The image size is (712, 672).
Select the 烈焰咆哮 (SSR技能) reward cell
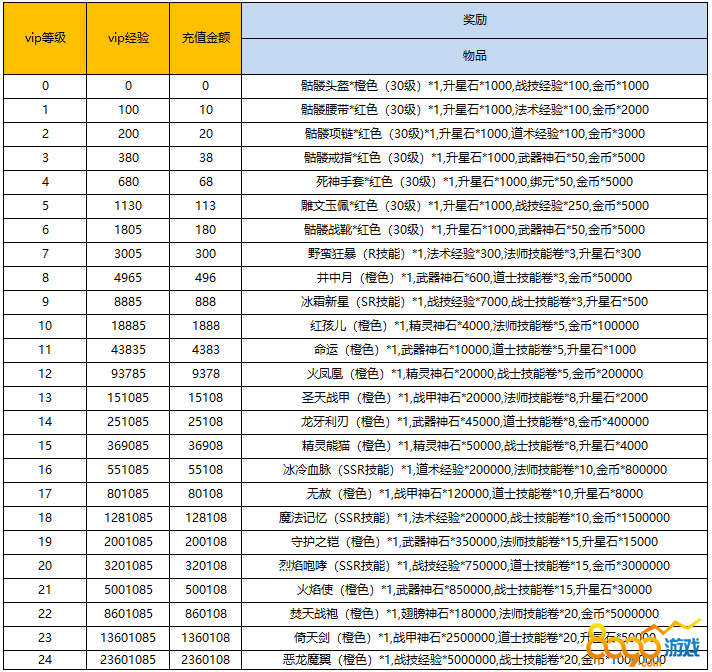[475, 565]
